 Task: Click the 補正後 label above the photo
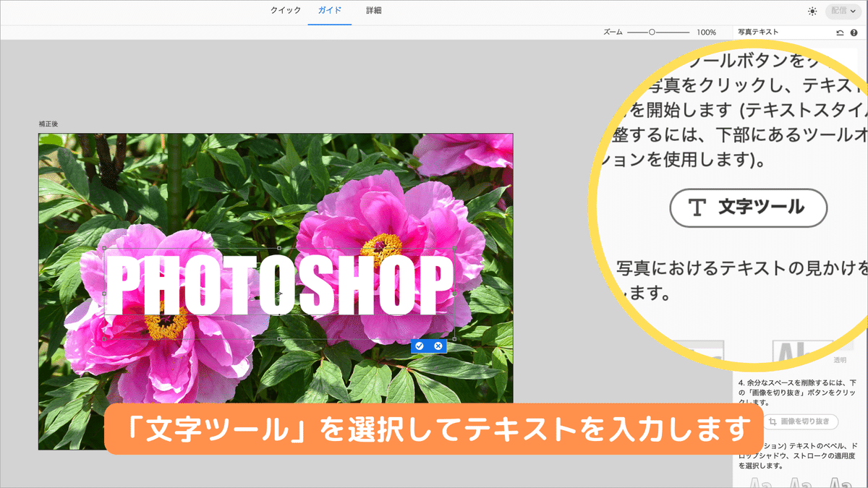point(48,124)
